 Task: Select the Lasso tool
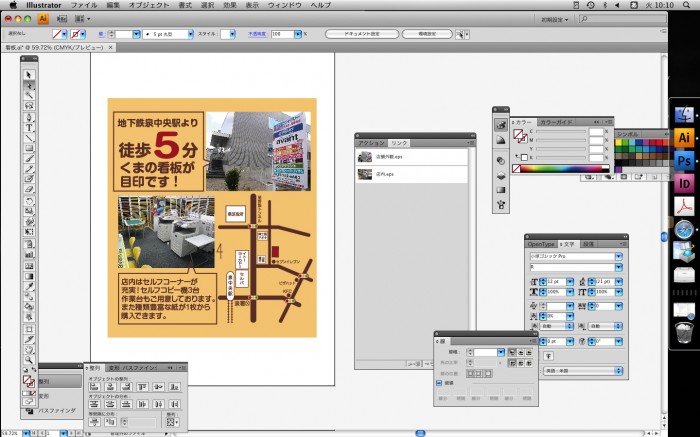point(29,106)
